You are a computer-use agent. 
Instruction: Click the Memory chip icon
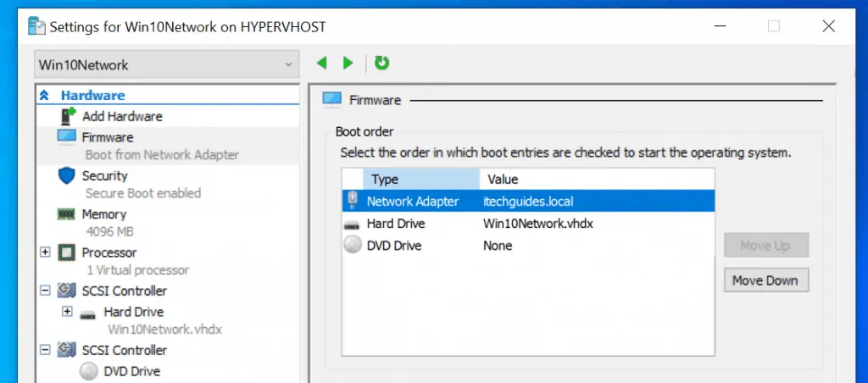pyautogui.click(x=66, y=214)
